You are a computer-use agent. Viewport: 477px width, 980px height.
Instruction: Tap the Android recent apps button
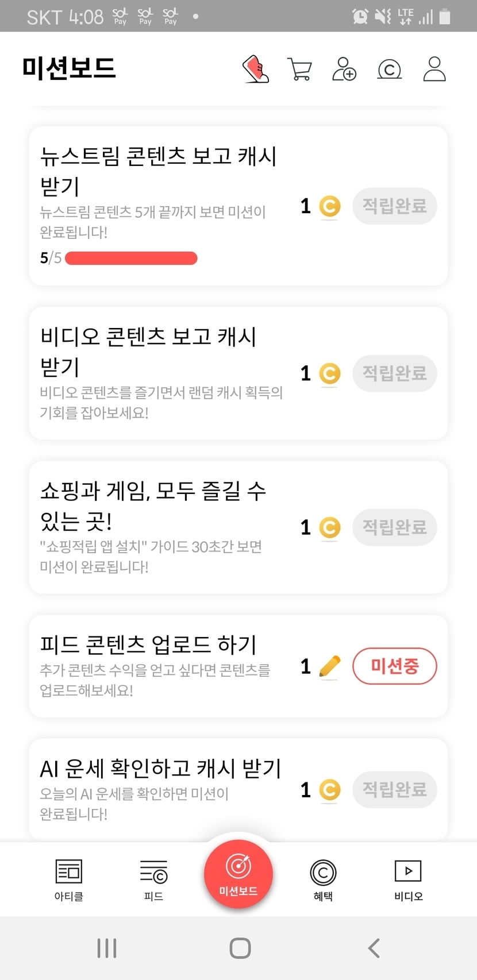[107, 948]
